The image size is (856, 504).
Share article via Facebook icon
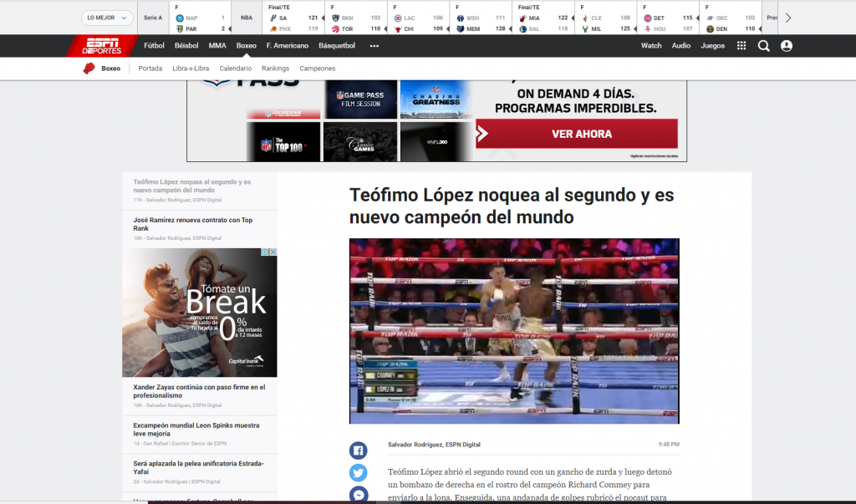(358, 451)
